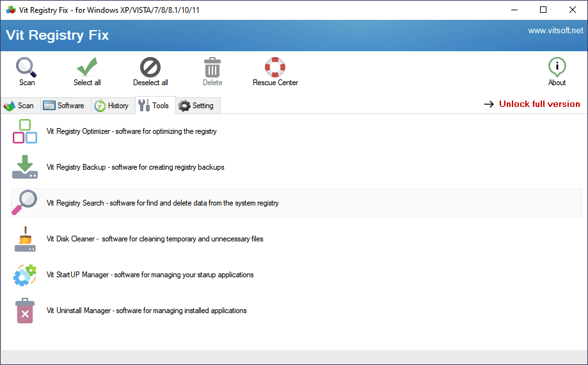
Task: Click the Delete trash can toolbar icon
Action: (x=212, y=67)
